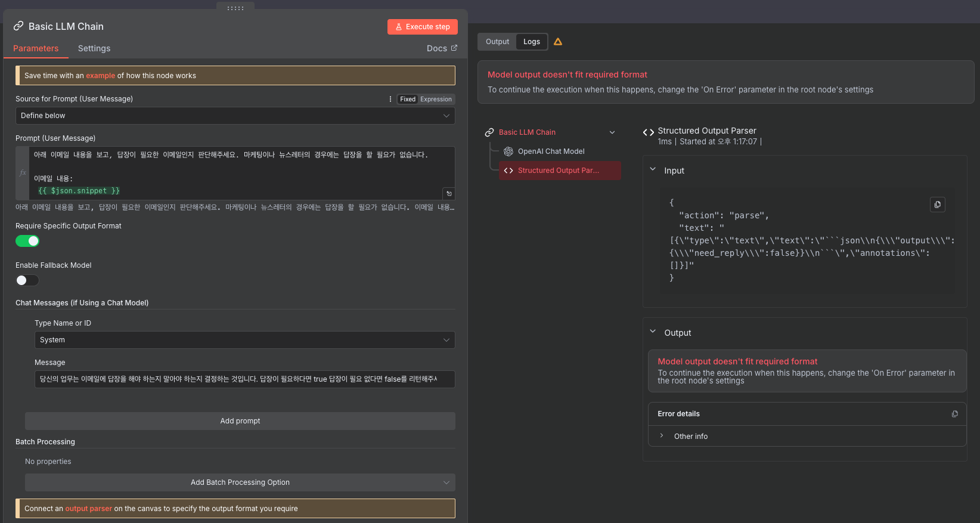This screenshot has height=523, width=980.
Task: Select the OpenAI Chat Model log entry
Action: coord(551,151)
